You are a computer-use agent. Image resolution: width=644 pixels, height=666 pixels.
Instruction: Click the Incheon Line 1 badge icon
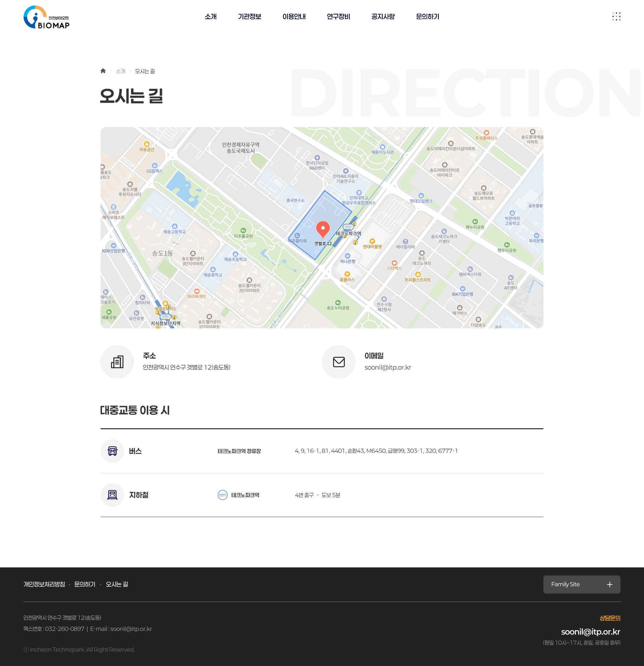click(223, 495)
